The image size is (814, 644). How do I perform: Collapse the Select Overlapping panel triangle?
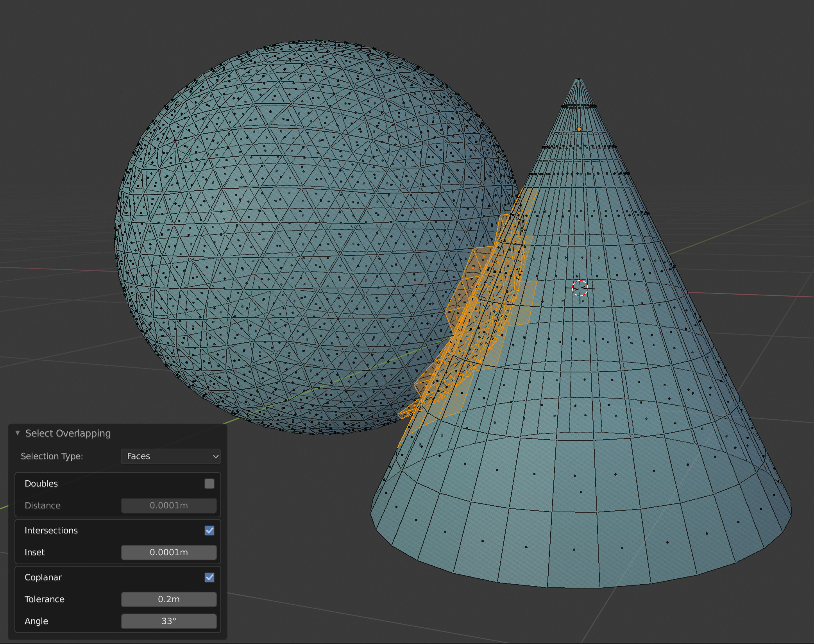18,433
